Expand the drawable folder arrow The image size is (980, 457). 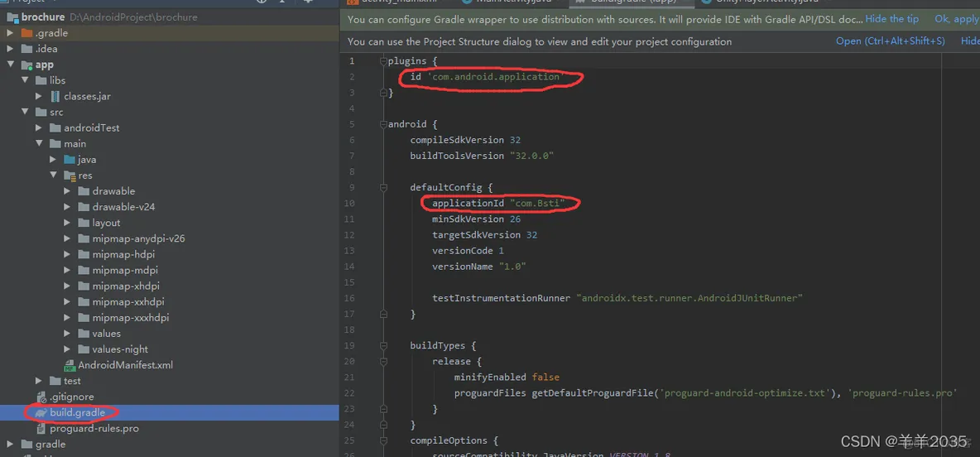click(68, 191)
